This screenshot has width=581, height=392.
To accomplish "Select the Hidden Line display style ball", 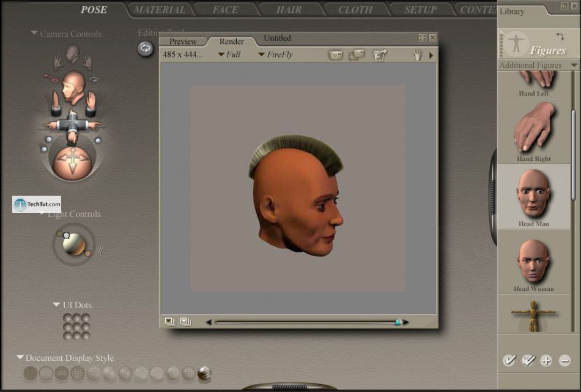I will click(78, 373).
